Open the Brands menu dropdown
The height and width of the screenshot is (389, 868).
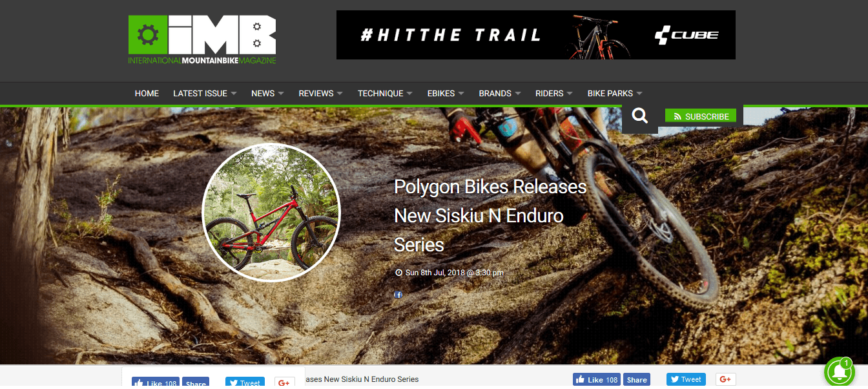[x=500, y=94]
